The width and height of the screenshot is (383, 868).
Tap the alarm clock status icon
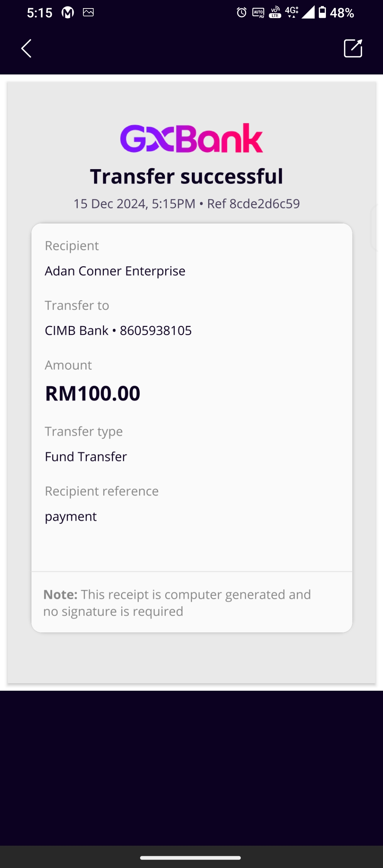point(242,13)
